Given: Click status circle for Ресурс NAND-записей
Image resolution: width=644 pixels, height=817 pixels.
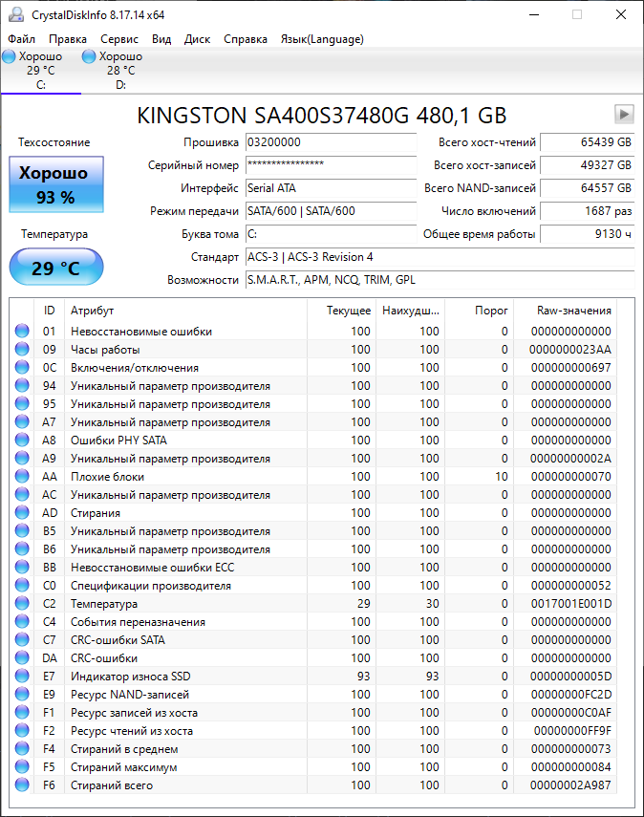Looking at the screenshot, I should pyautogui.click(x=22, y=694).
